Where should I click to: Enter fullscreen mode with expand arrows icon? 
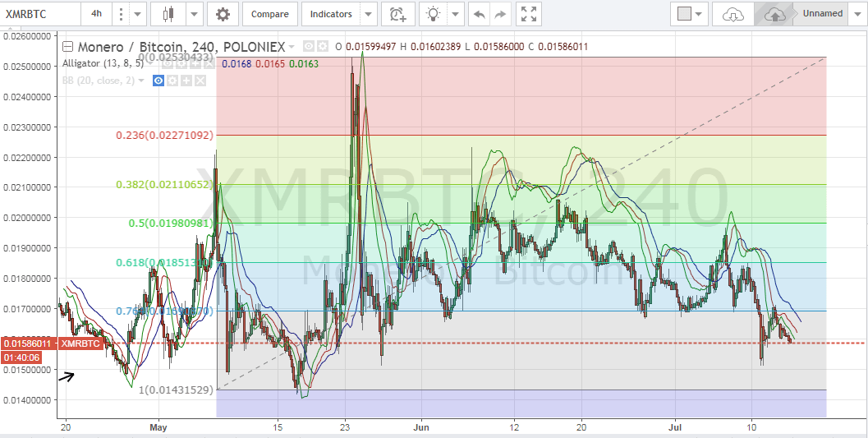pos(529,15)
